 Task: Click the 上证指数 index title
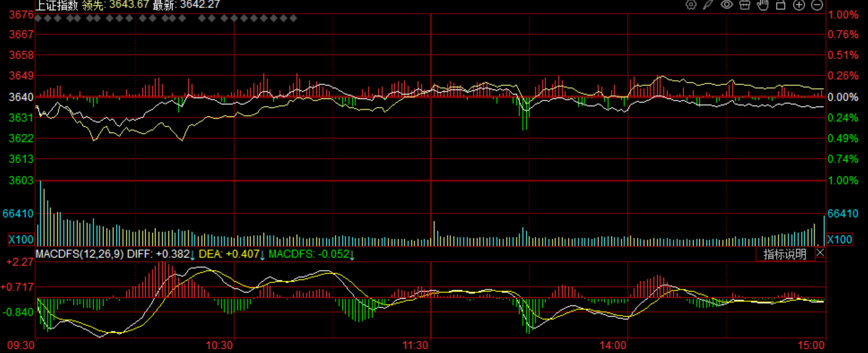57,5
